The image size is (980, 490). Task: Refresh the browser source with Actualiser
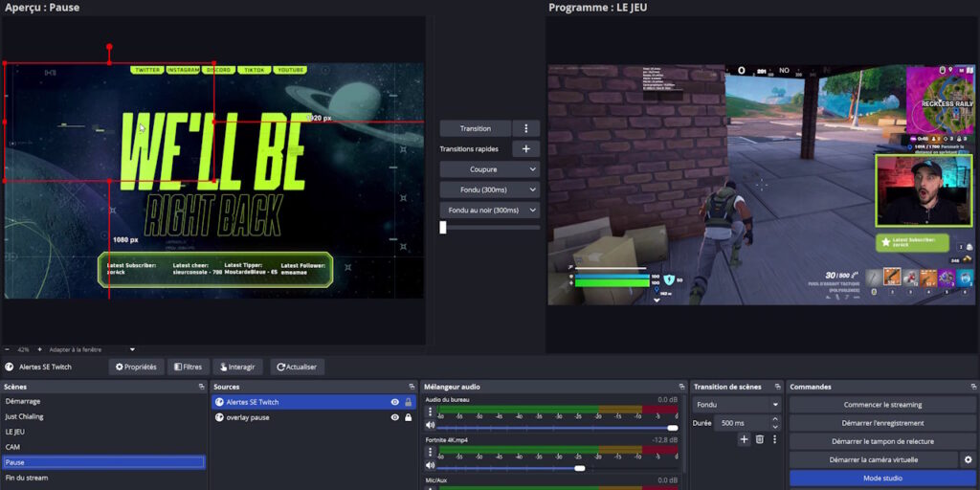pyautogui.click(x=297, y=367)
